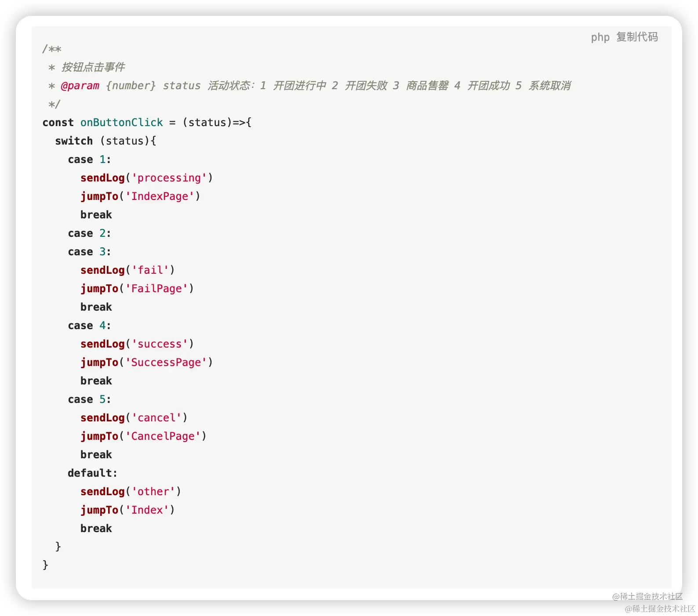
Task: Click the onButtonClick function name
Action: 122,123
